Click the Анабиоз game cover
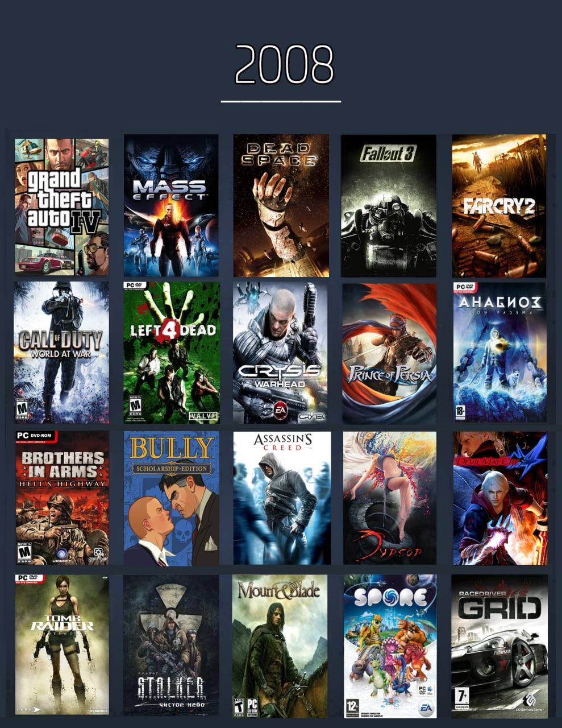The width and height of the screenshot is (562, 728). (499, 352)
